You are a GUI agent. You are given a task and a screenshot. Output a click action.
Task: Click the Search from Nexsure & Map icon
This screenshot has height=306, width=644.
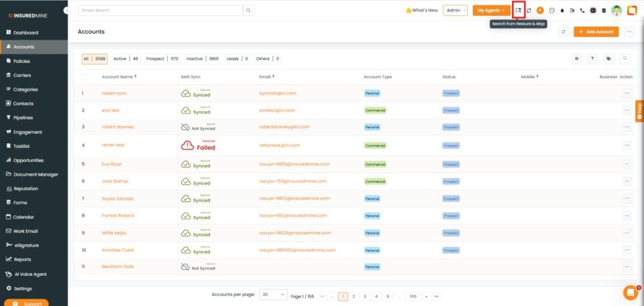click(518, 10)
